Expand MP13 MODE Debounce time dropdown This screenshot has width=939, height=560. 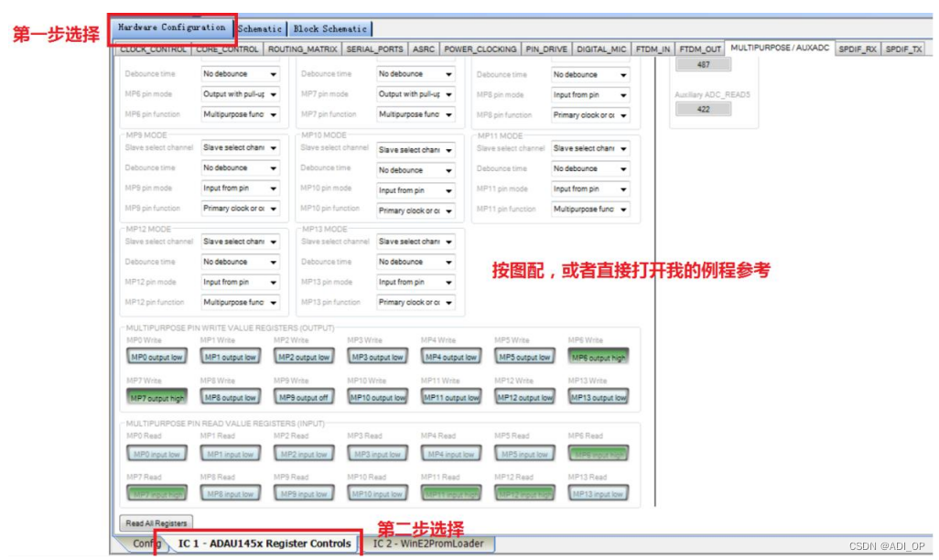point(416,262)
